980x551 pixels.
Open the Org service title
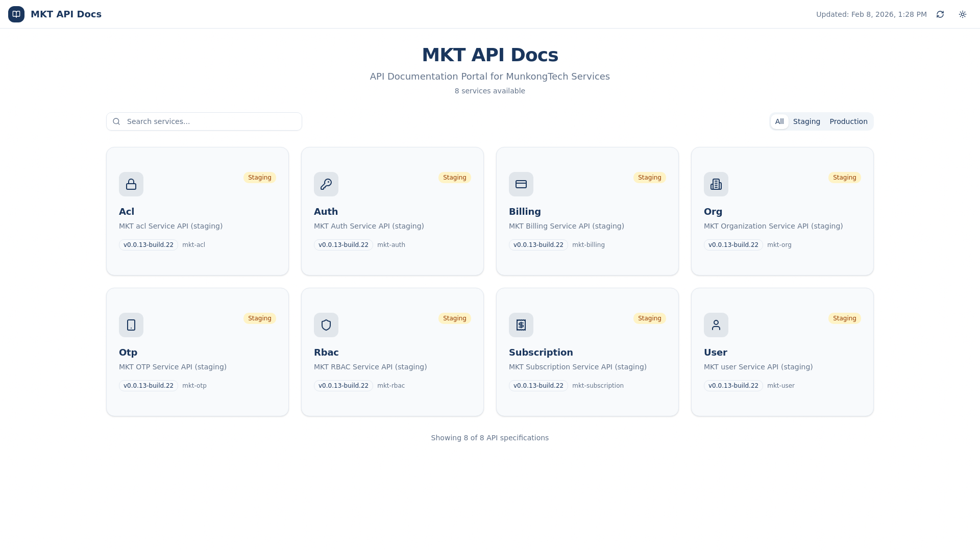713,212
